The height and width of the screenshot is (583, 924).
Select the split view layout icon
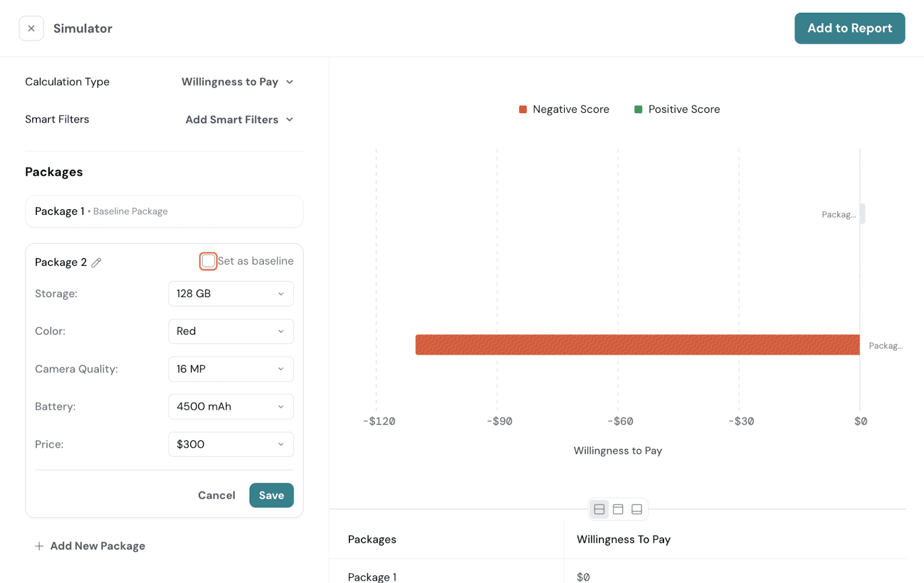(x=599, y=509)
